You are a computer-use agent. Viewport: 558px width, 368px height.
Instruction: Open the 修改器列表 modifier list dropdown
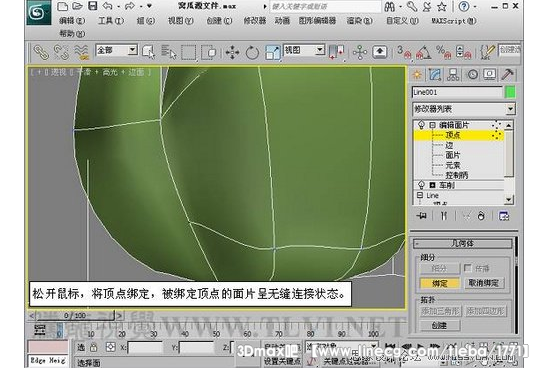coord(464,109)
